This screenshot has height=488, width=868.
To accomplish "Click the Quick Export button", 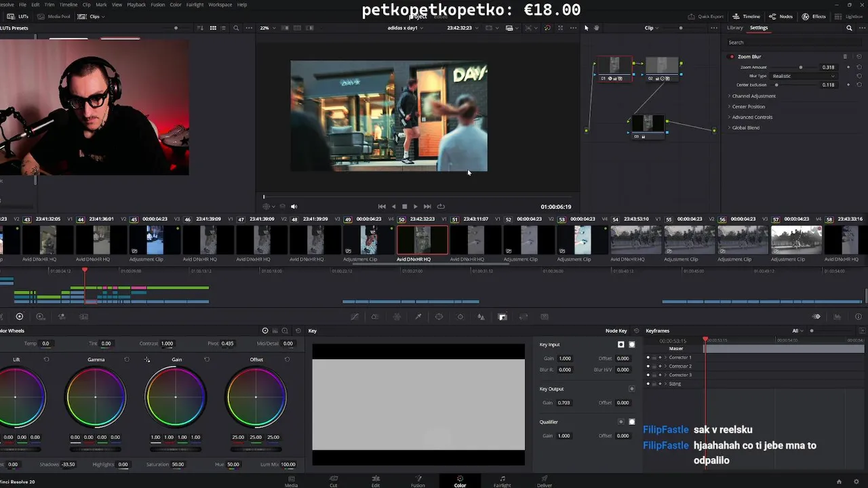I will click(x=706, y=16).
